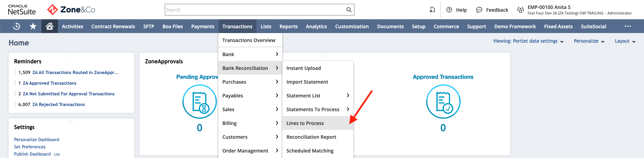This screenshot has height=158, width=644.
Task: Open the Lists menu
Action: click(x=266, y=27)
